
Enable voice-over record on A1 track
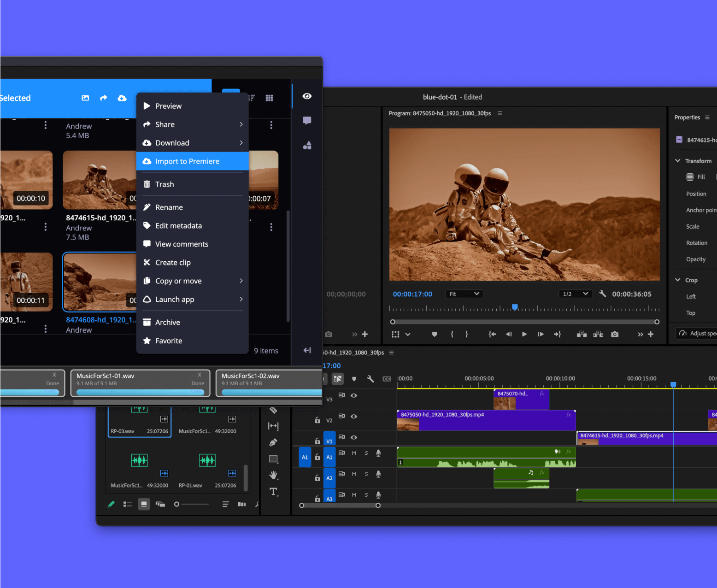(x=378, y=453)
